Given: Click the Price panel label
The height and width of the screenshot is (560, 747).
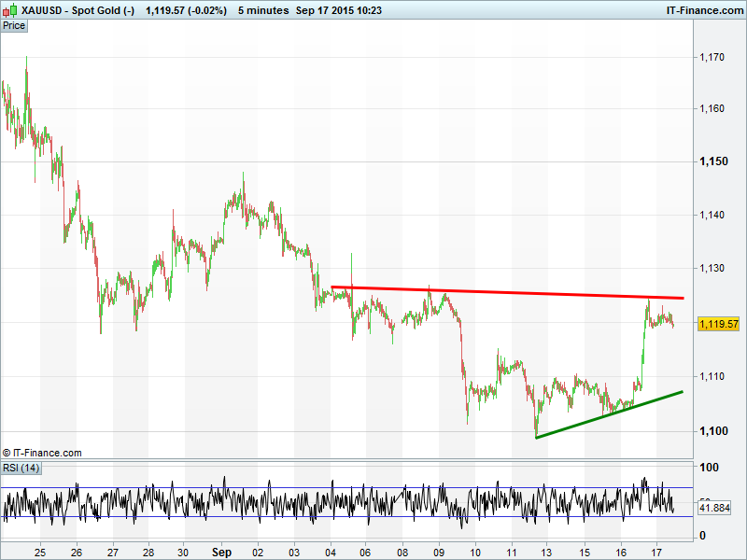Looking at the screenshot, I should pos(14,25).
